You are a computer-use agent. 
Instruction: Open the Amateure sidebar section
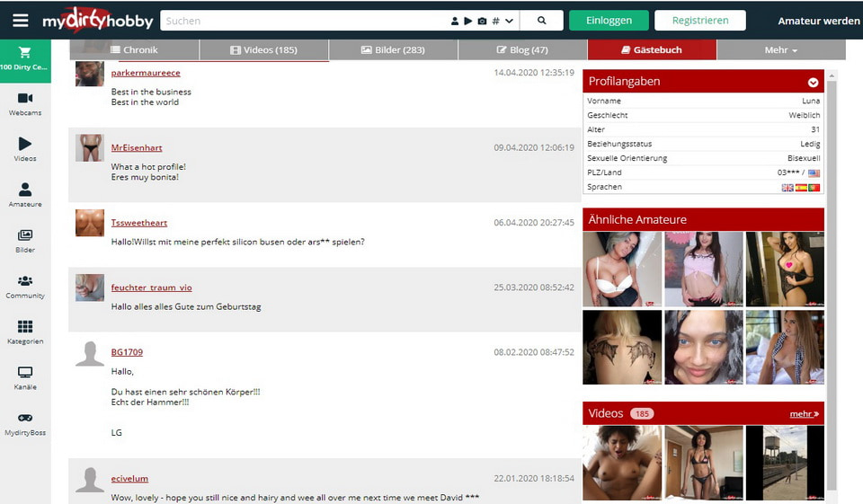tap(25, 190)
